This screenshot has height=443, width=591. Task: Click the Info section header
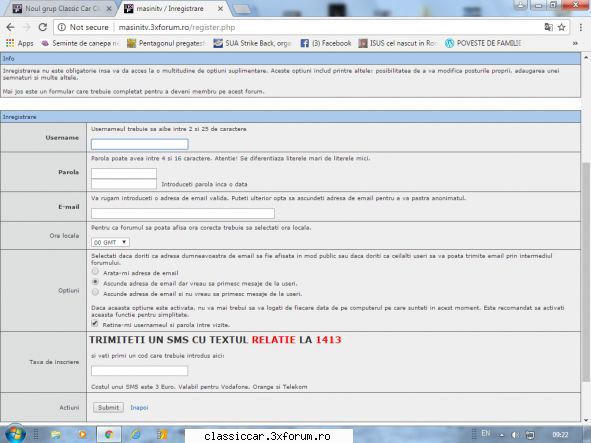click(290, 58)
